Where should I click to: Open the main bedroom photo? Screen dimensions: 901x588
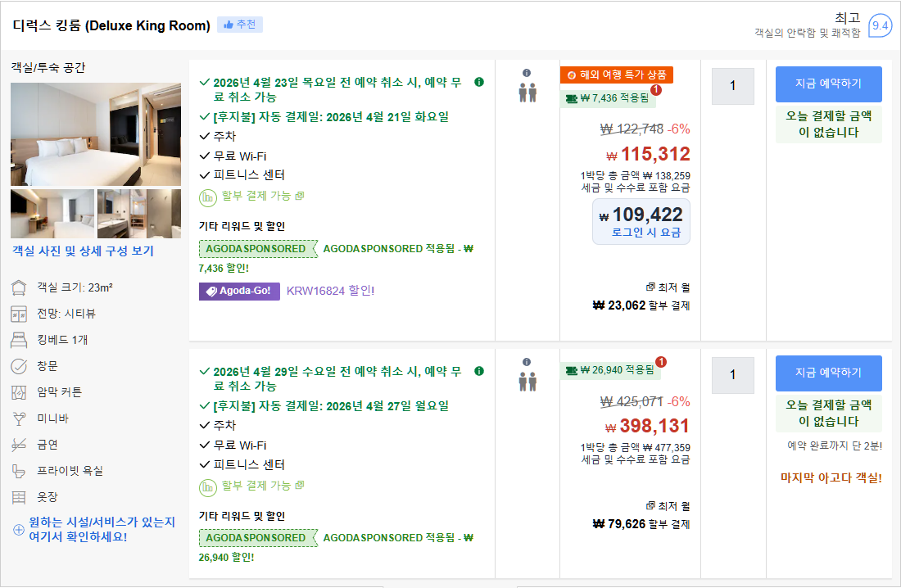96,133
